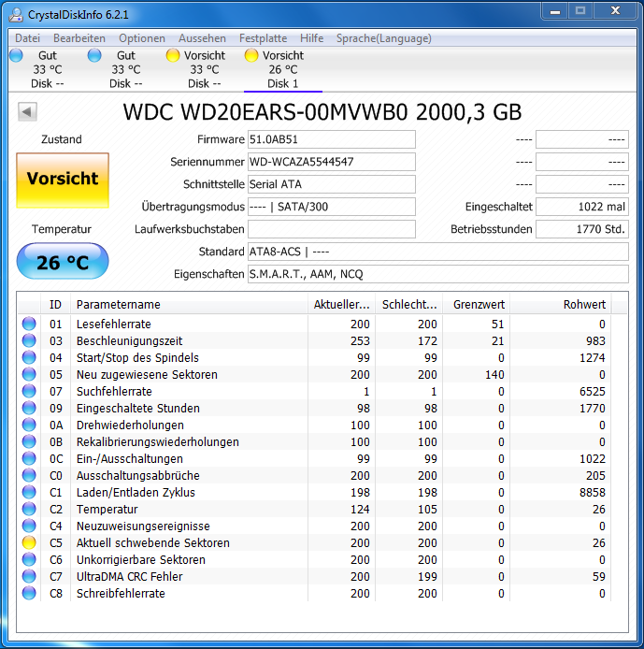Click raw value 8858 in Laden/Entladen Zyklus row
The width and height of the screenshot is (644, 649).
pos(593,493)
